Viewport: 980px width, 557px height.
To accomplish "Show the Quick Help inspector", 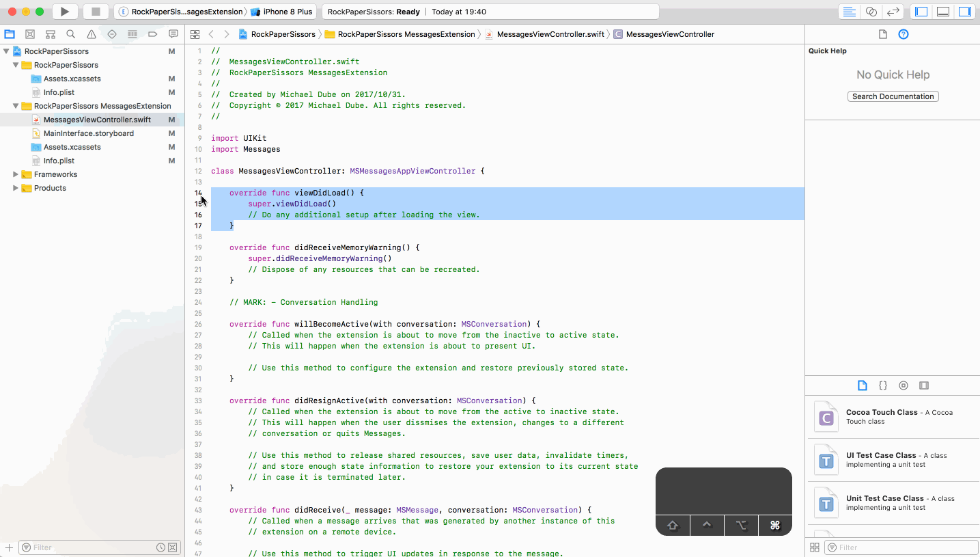I will coord(904,34).
